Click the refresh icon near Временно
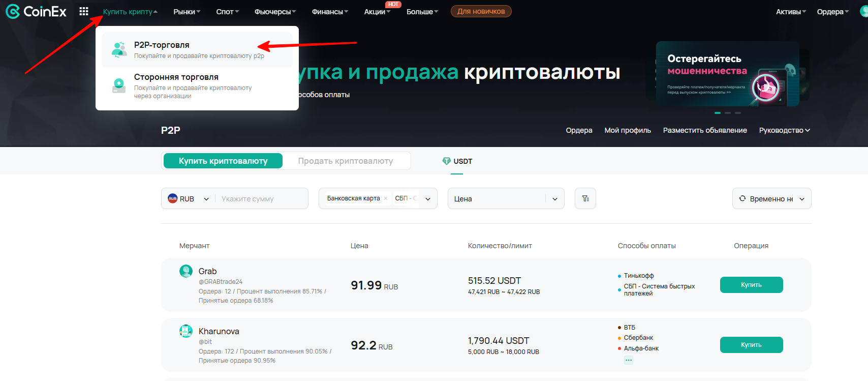 [x=742, y=198]
